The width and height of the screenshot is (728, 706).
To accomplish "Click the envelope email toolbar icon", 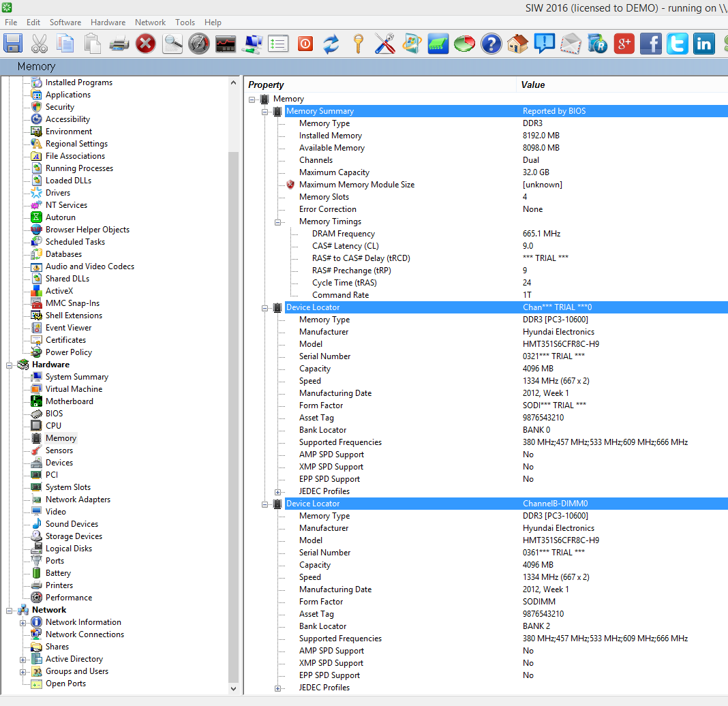I will [571, 44].
